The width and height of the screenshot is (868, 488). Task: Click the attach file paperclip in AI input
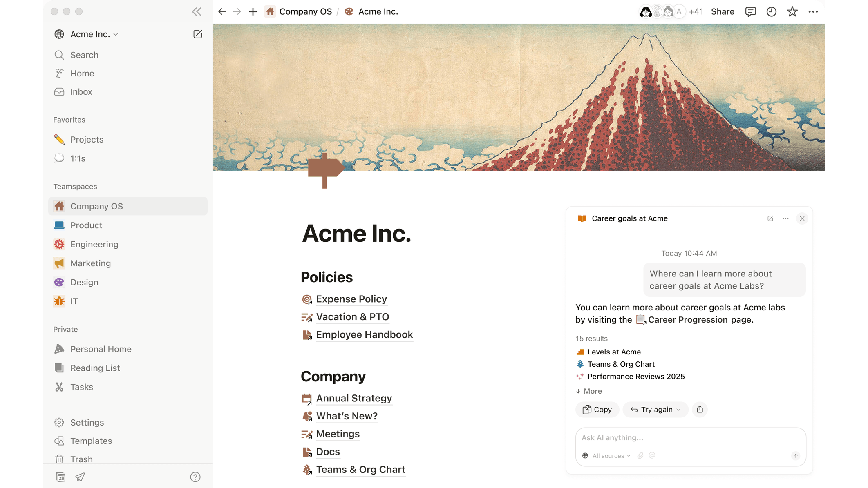640,456
